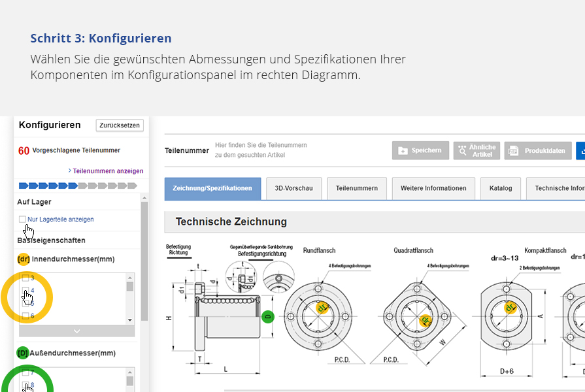Viewport: 585px width, 392px height.
Task: Open the Teilenummern anzeigen link
Action: point(107,171)
